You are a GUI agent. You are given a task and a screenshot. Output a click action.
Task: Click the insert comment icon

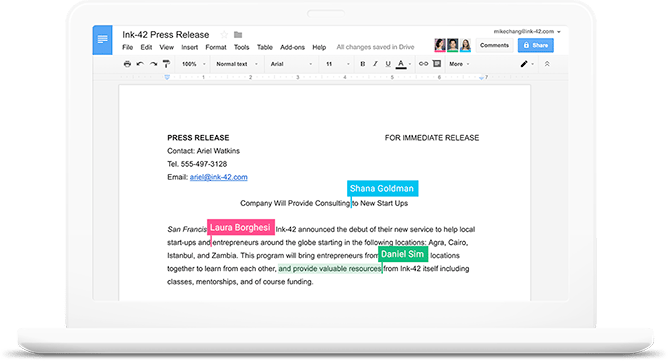(x=437, y=64)
